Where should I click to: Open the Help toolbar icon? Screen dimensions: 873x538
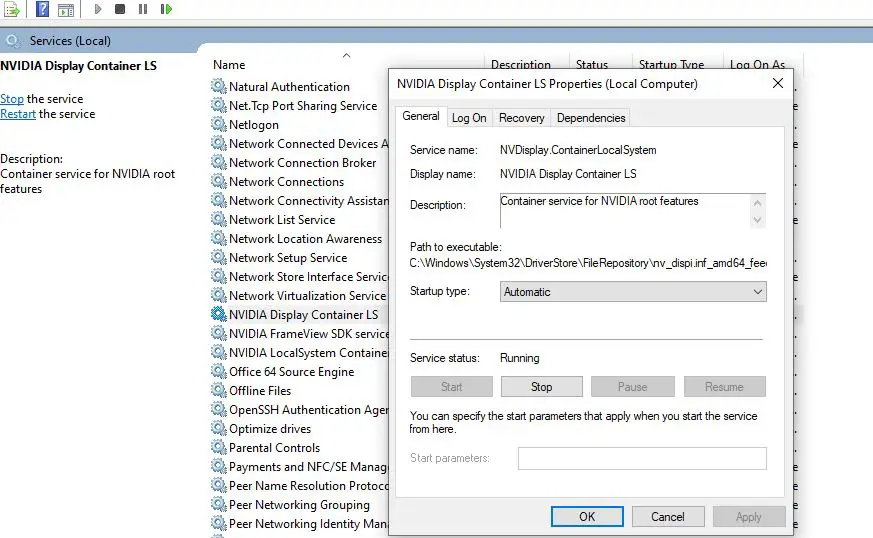click(42, 9)
